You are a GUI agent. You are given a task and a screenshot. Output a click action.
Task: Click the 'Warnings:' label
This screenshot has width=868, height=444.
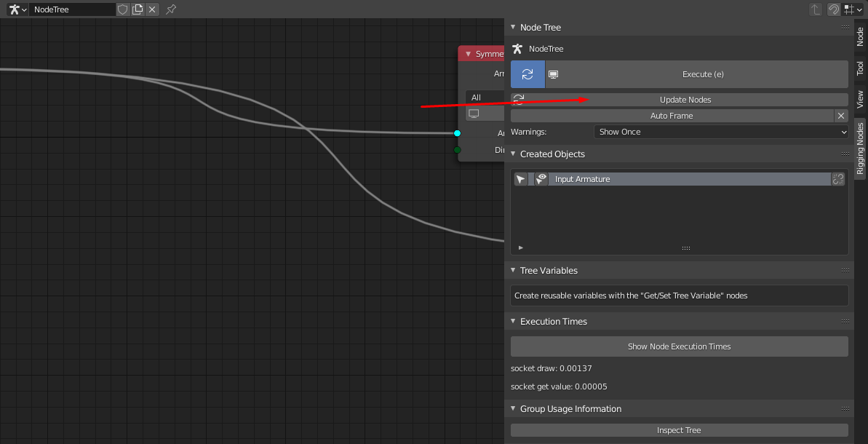tap(529, 132)
